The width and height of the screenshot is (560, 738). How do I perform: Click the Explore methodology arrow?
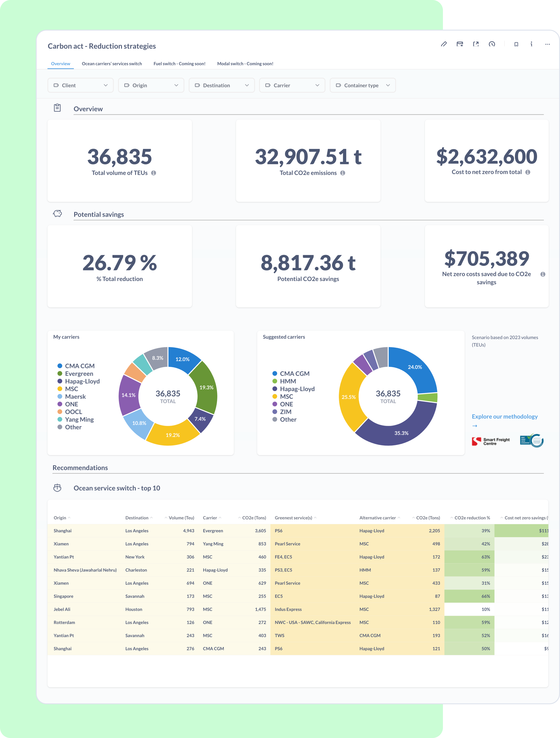(x=475, y=426)
